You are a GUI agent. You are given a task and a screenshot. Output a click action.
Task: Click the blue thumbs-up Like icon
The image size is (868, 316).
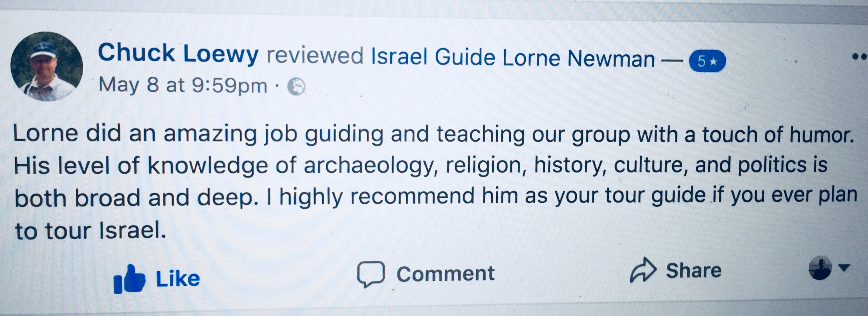[x=130, y=279]
